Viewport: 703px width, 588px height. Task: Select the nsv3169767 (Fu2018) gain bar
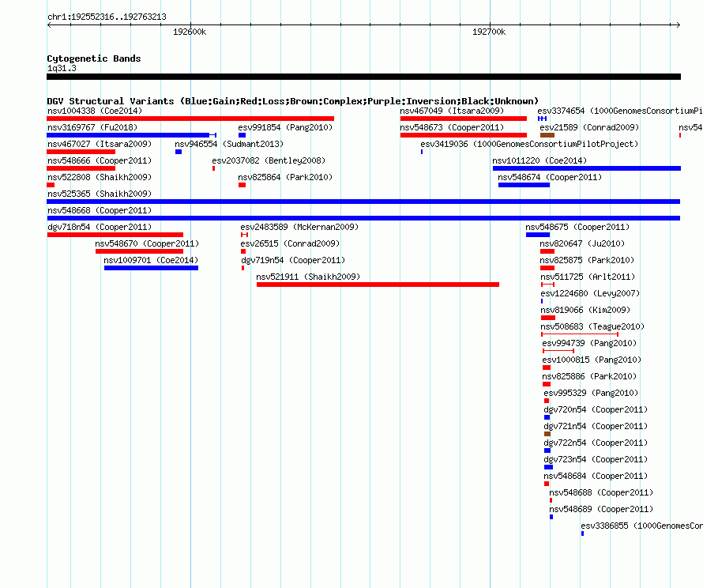[x=132, y=135]
